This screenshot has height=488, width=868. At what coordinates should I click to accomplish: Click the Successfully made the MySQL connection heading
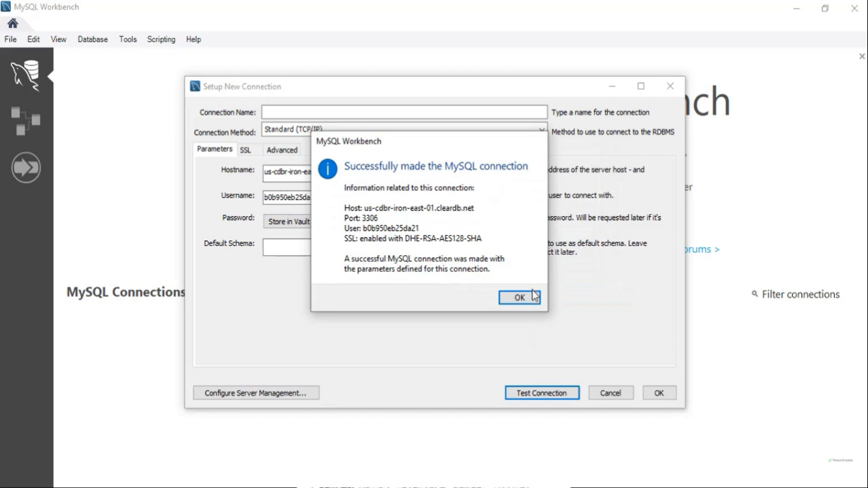click(x=436, y=166)
